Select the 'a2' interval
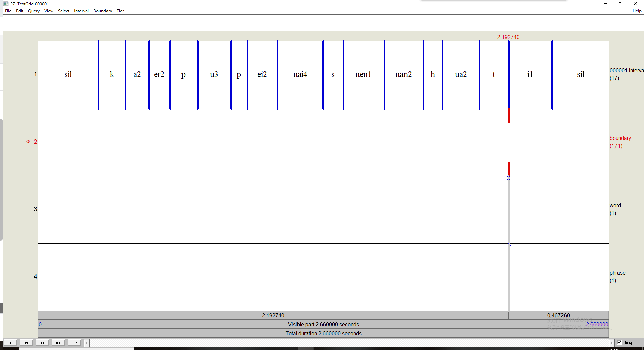The height and width of the screenshot is (350, 644). pyautogui.click(x=137, y=75)
